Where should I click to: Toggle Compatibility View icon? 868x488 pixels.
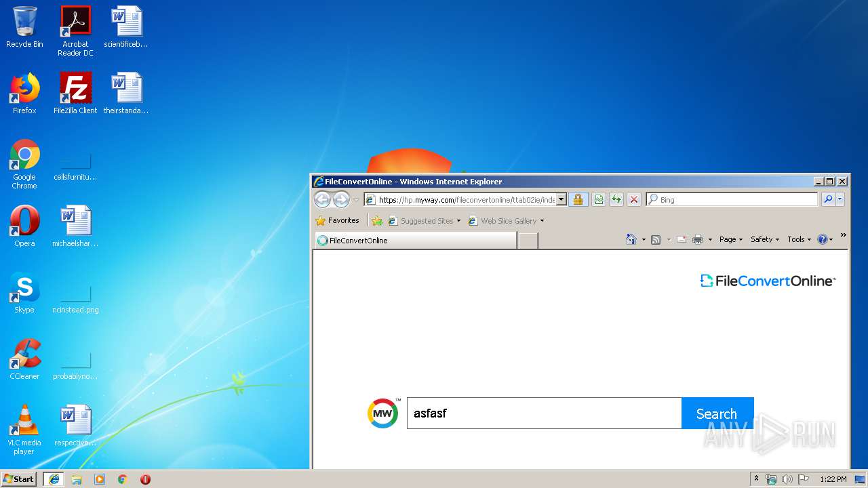pyautogui.click(x=599, y=199)
